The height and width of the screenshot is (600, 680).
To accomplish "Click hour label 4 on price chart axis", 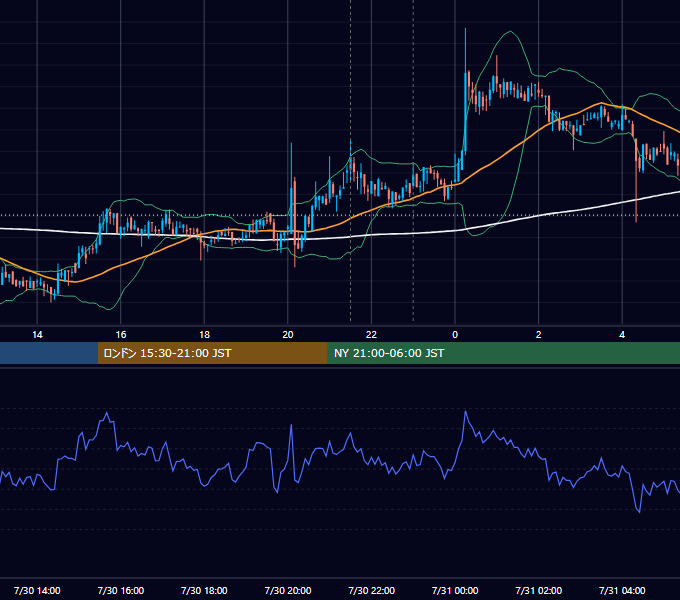I will tap(622, 334).
